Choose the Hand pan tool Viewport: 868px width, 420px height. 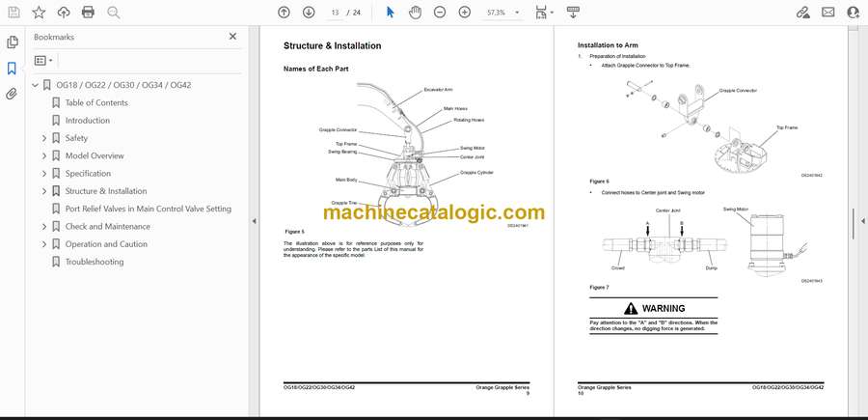click(415, 13)
